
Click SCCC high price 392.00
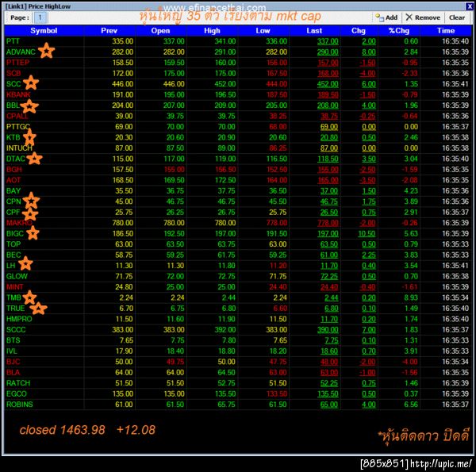click(x=225, y=330)
